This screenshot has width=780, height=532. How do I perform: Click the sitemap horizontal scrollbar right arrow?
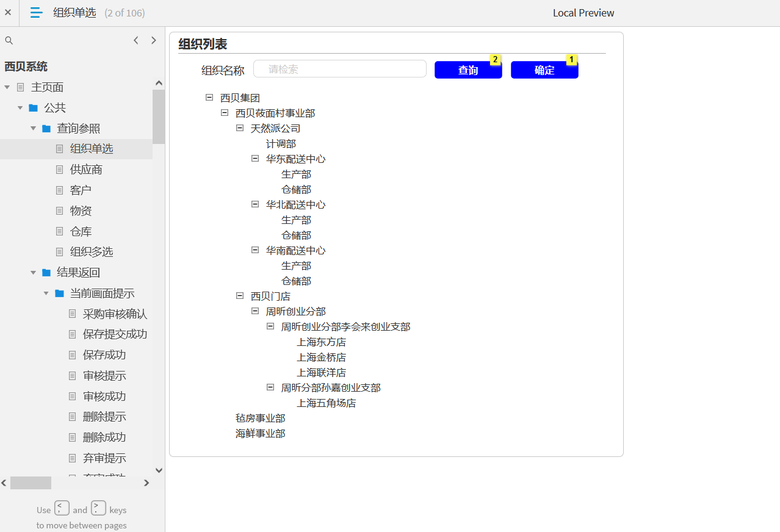146,483
